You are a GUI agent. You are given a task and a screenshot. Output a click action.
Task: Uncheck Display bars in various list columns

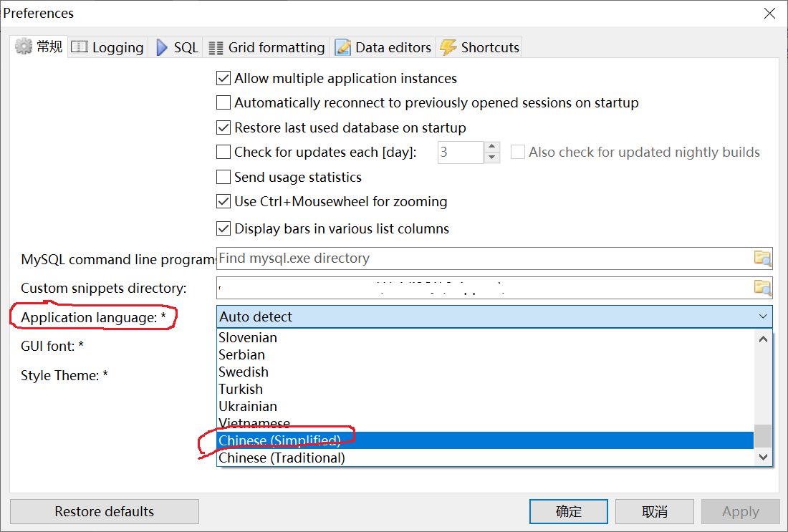pos(223,228)
